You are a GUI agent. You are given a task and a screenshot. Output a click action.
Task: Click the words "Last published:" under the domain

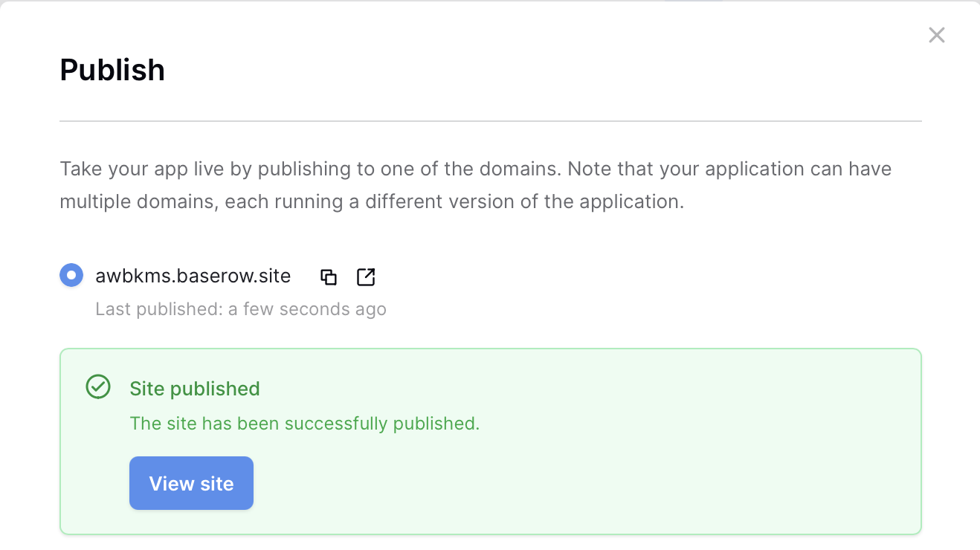click(158, 309)
